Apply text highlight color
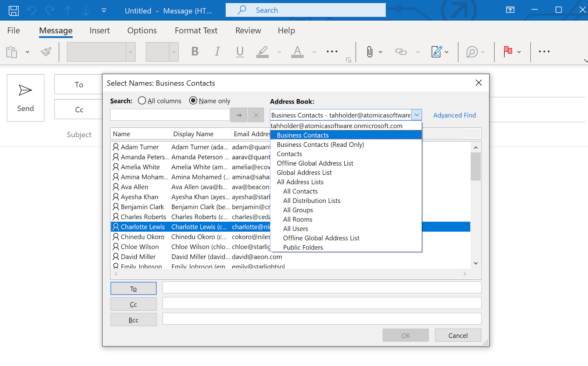 (262, 52)
